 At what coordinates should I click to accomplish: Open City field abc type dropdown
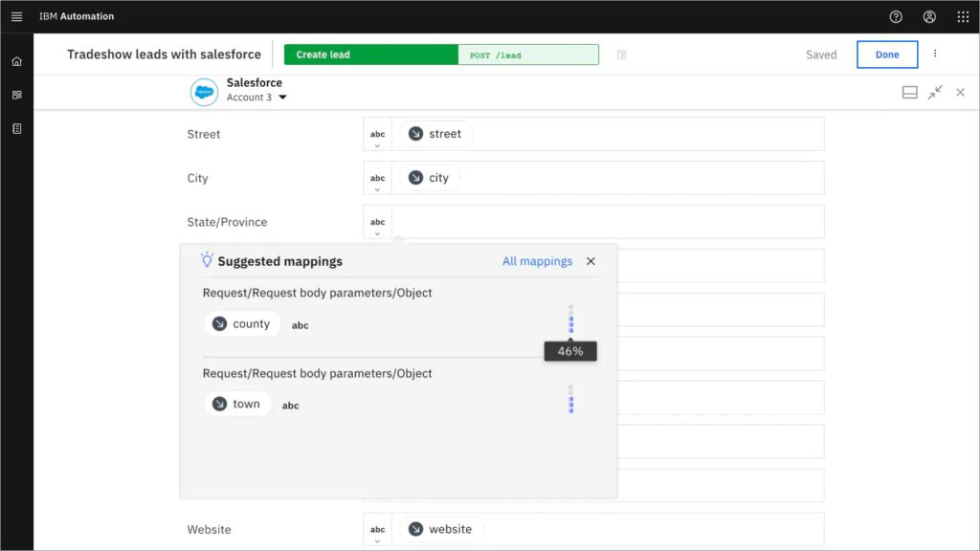tap(377, 178)
